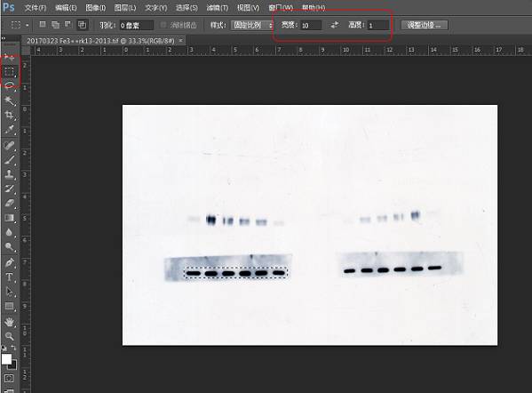Open the 图像(I) menu
532x393 pixels.
click(95, 7)
